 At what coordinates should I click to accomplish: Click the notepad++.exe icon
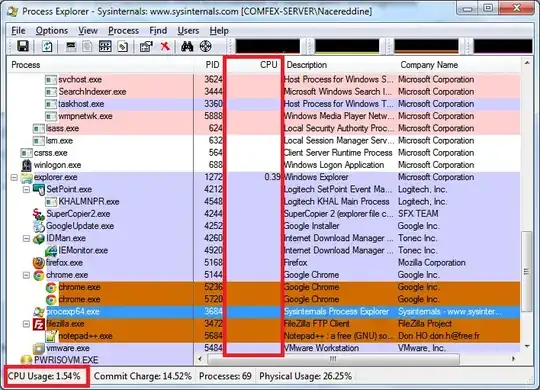[51, 336]
